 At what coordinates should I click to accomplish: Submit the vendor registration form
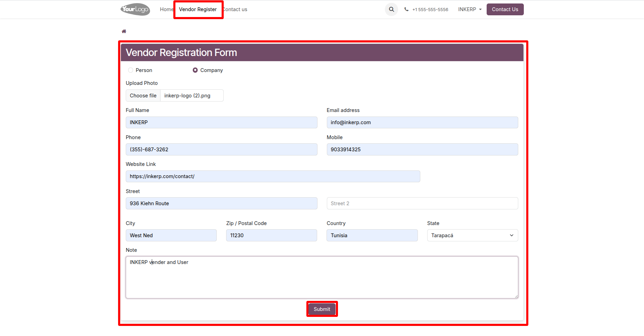coord(322,309)
